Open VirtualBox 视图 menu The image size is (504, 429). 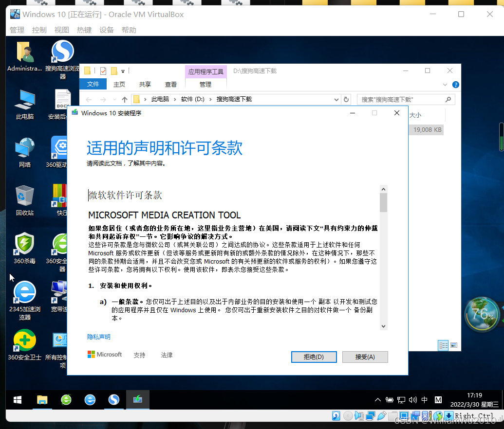point(62,30)
